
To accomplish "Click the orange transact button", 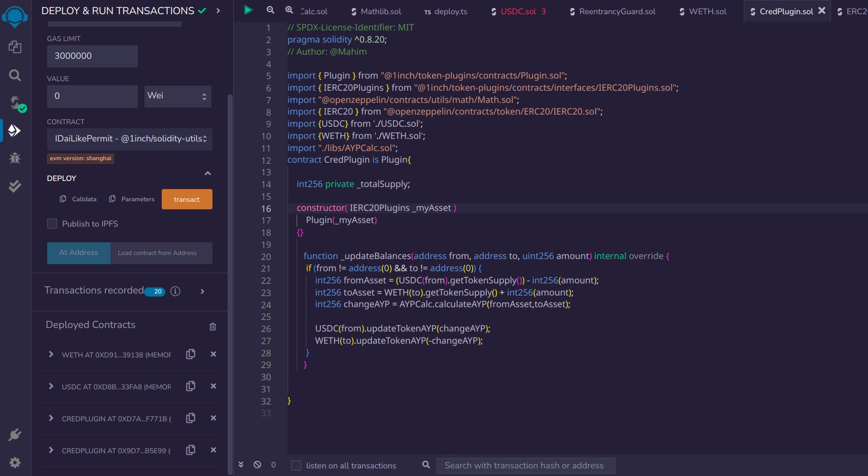I will click(x=187, y=199).
